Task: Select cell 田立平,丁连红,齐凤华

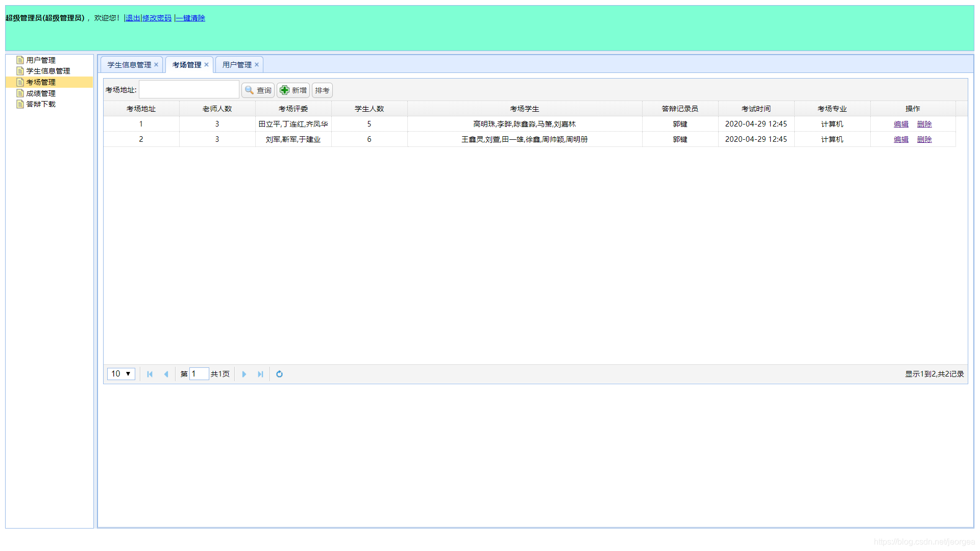Action: pos(293,124)
